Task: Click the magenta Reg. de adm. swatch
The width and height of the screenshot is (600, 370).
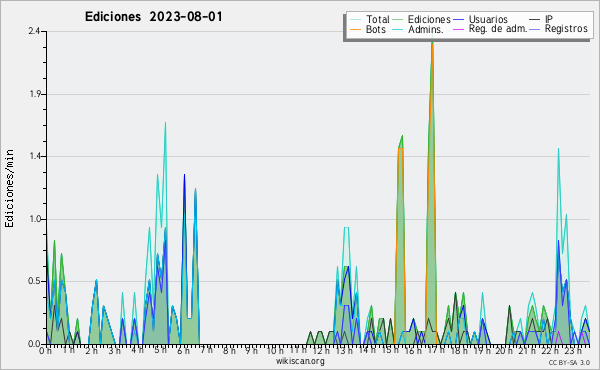Action: click(x=458, y=29)
